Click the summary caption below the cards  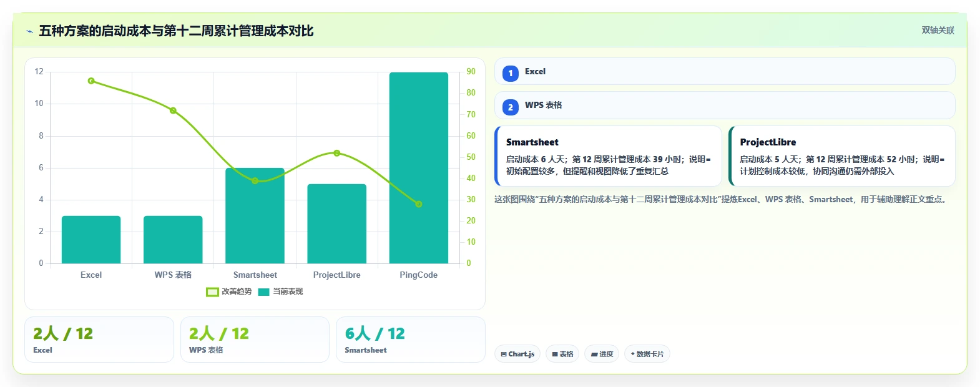722,200
